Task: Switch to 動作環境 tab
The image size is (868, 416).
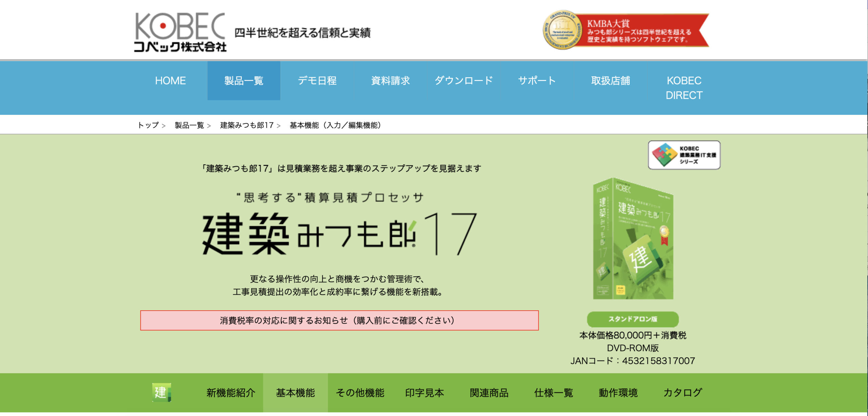Action: (618, 393)
